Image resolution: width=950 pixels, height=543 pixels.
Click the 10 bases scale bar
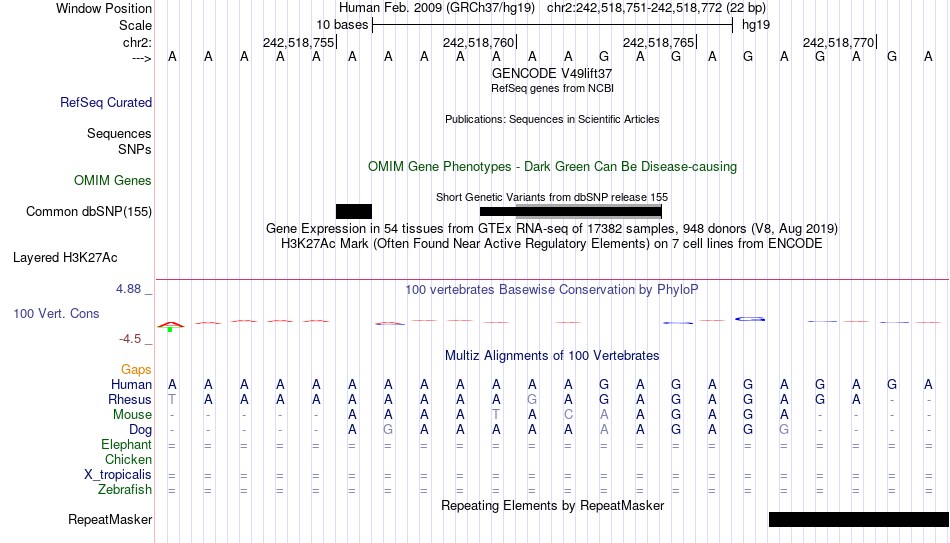(553, 25)
